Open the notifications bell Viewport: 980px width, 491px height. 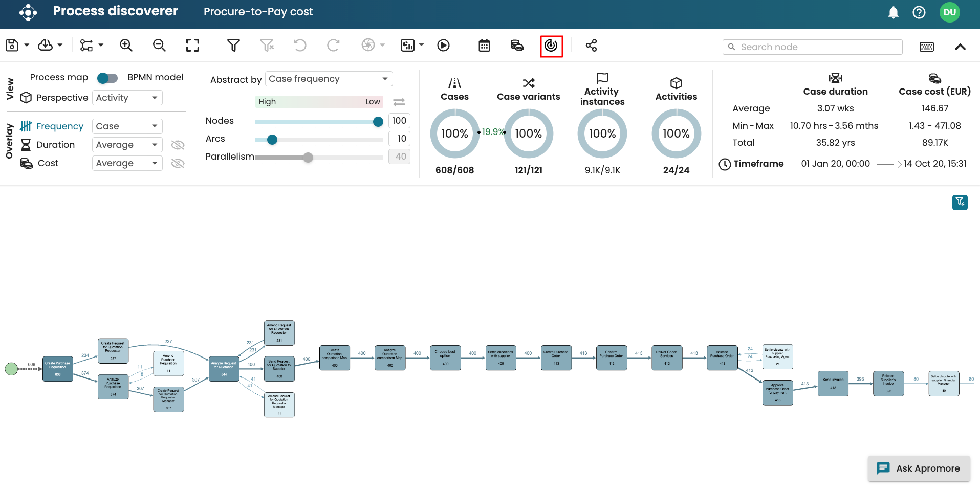coord(893,12)
